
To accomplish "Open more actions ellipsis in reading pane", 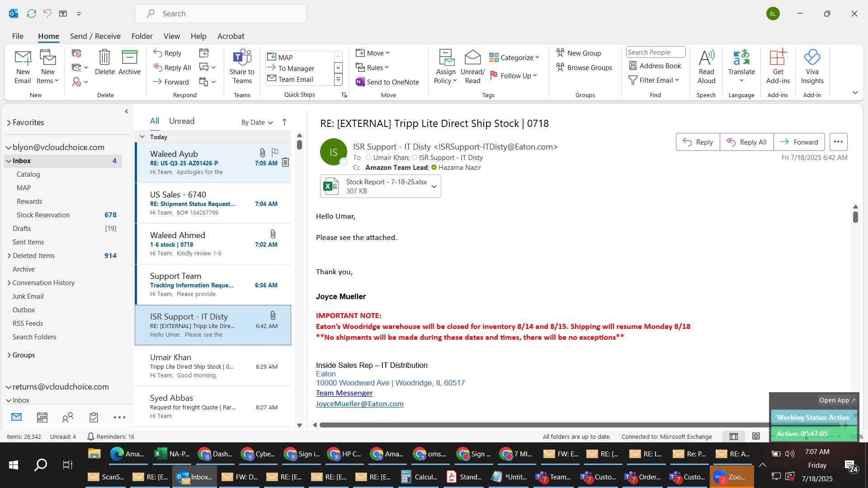I will click(x=838, y=142).
